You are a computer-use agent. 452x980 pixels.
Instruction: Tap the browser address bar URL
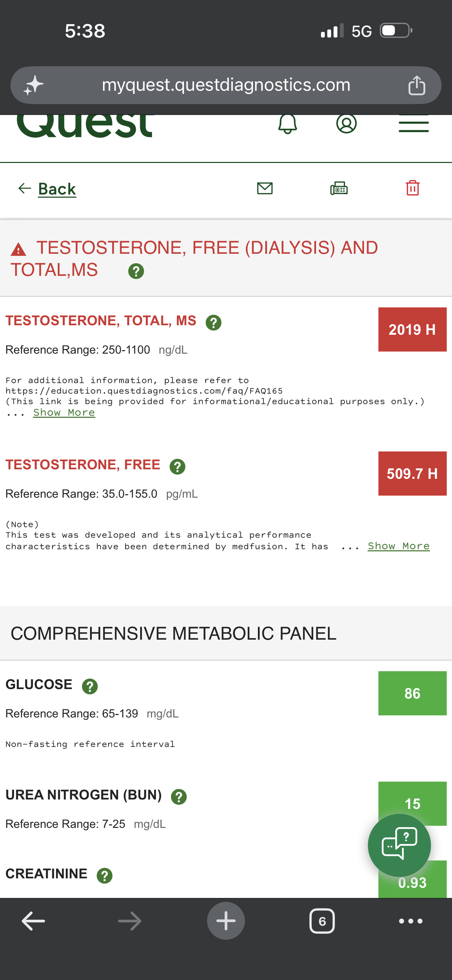226,85
